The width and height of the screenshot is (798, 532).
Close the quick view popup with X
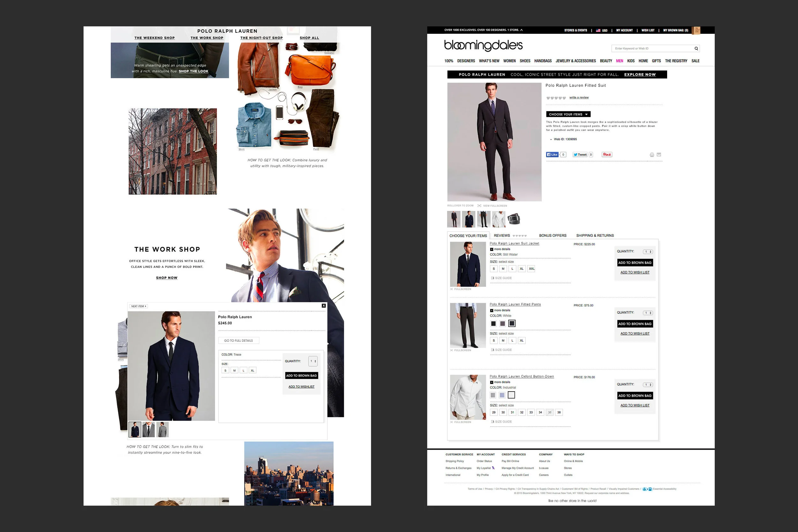[x=324, y=306]
